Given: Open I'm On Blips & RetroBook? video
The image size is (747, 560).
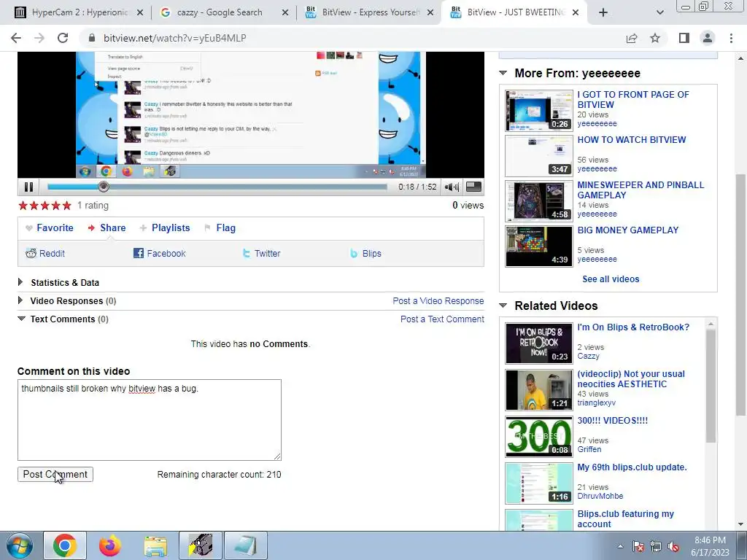Looking at the screenshot, I should [633, 327].
